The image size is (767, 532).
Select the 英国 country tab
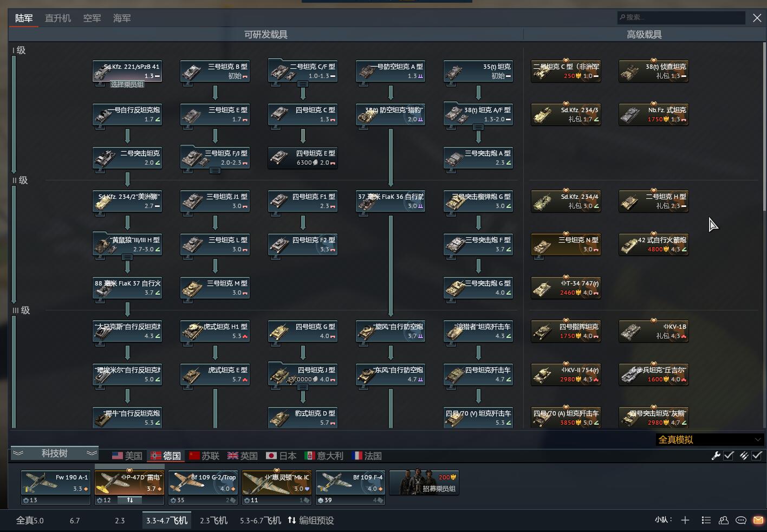coord(243,456)
